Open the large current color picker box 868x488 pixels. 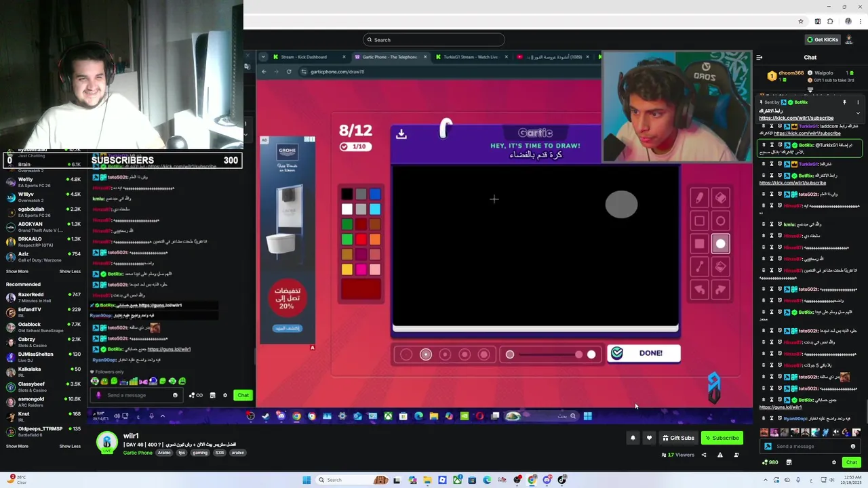pos(361,289)
